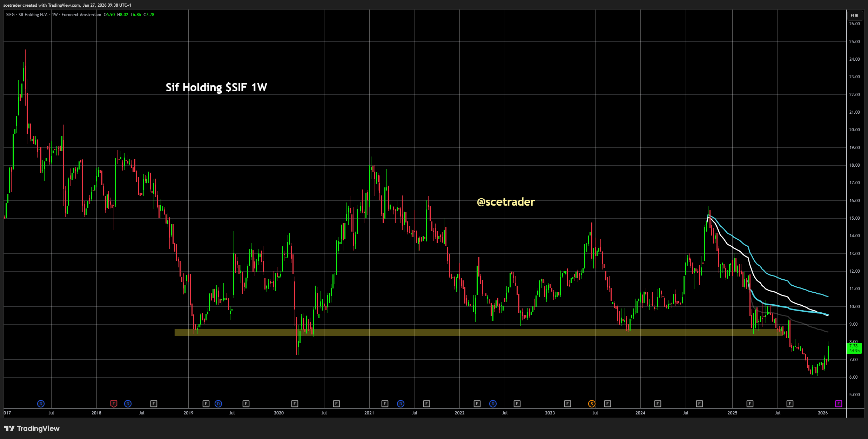The image size is (868, 439).
Task: Click the purple upcoming earnings marker in 2026
Action: (x=839, y=404)
